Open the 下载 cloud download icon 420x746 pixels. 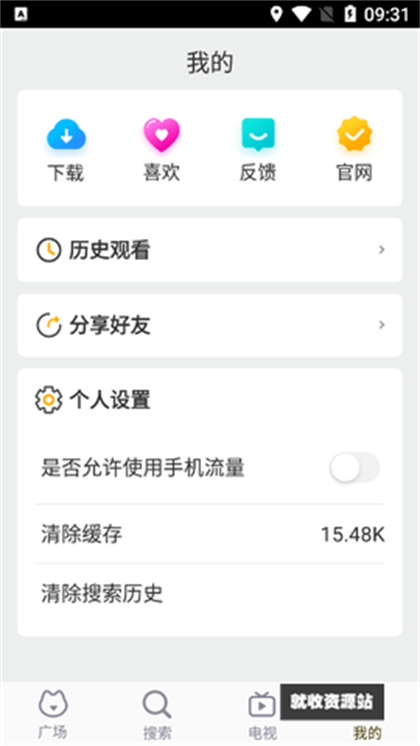66,136
